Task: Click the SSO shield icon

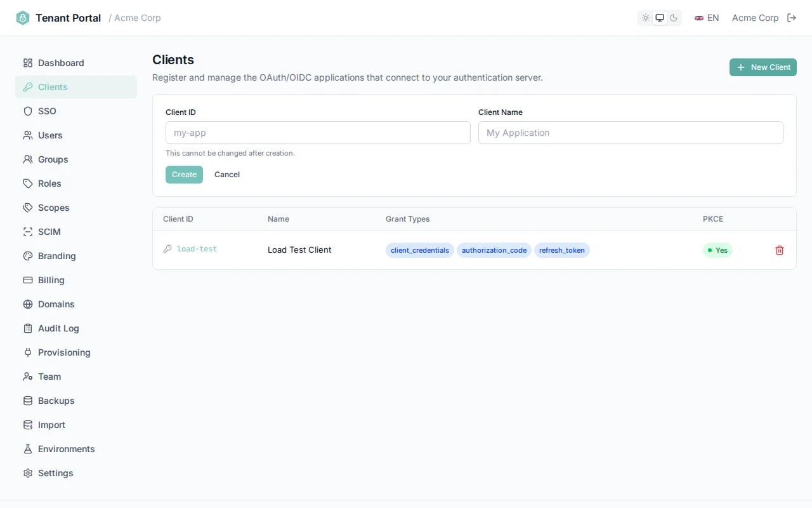Action: (x=28, y=111)
